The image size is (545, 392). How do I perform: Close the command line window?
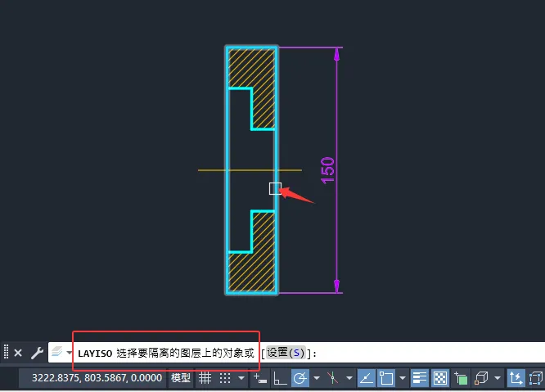point(18,353)
